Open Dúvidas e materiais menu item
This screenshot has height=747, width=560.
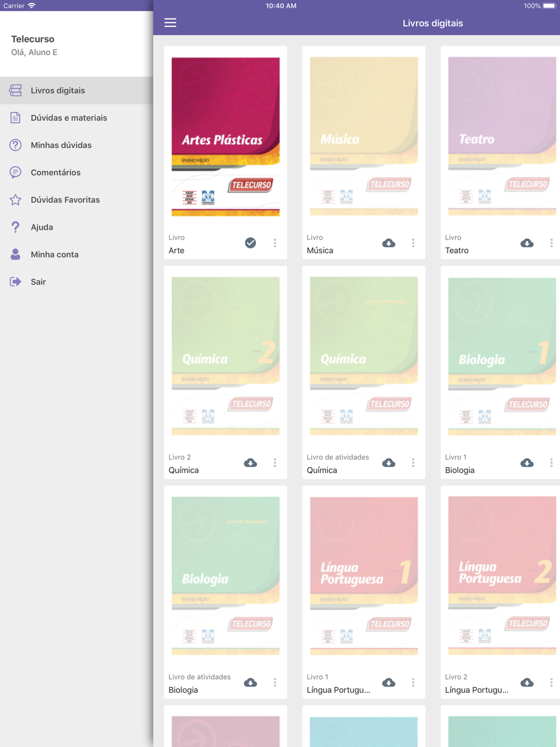point(77,118)
